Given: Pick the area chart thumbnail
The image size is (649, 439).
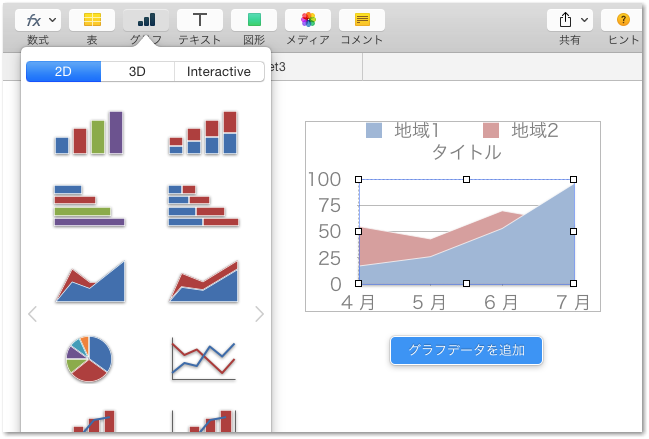Looking at the screenshot, I should tap(90, 281).
